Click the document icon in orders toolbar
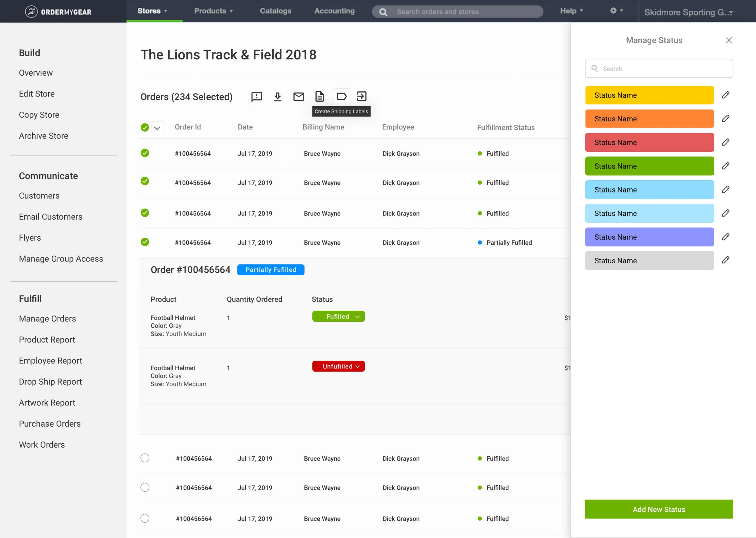 (x=319, y=97)
